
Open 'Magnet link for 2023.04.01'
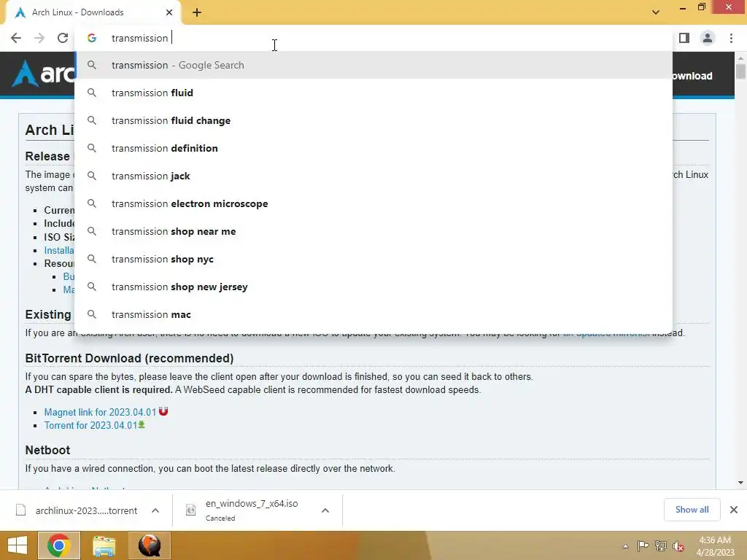point(100,413)
